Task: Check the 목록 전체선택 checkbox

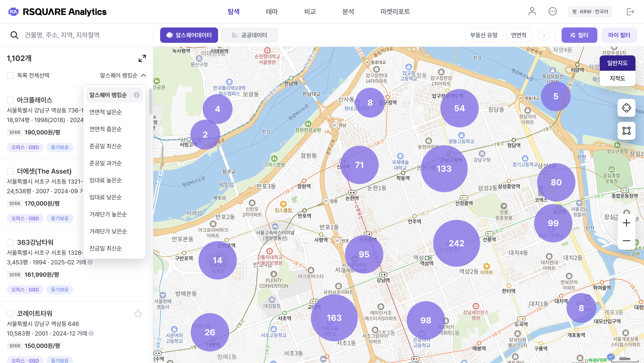Action: [10, 75]
